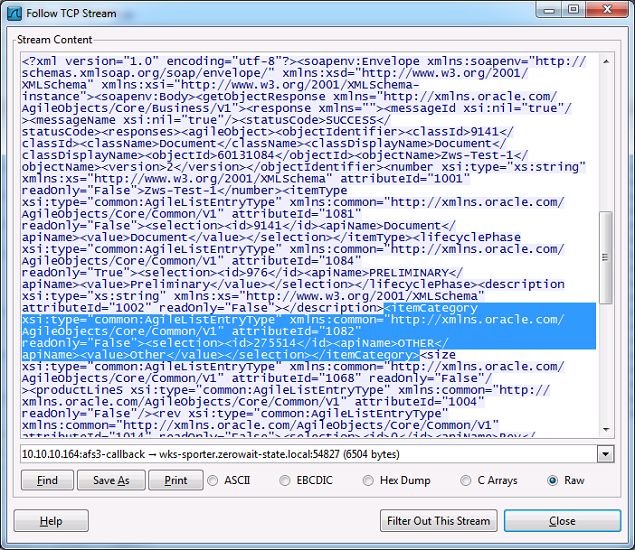Close the Follow TCP Stream dialog
This screenshot has width=635, height=550.
click(x=562, y=521)
